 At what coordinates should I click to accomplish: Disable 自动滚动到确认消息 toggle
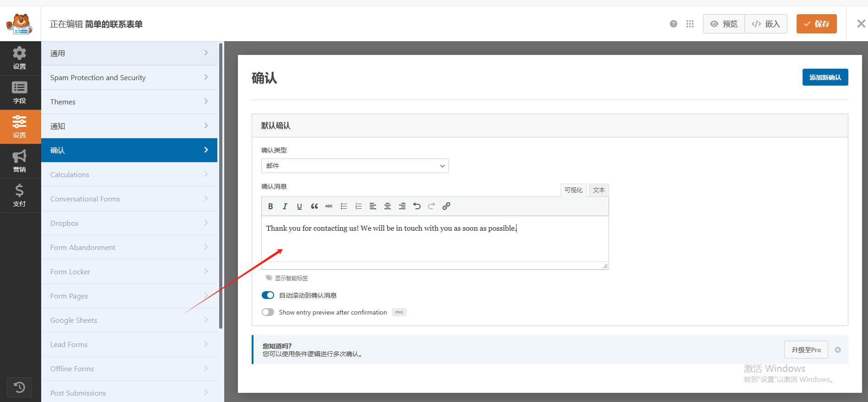click(268, 295)
